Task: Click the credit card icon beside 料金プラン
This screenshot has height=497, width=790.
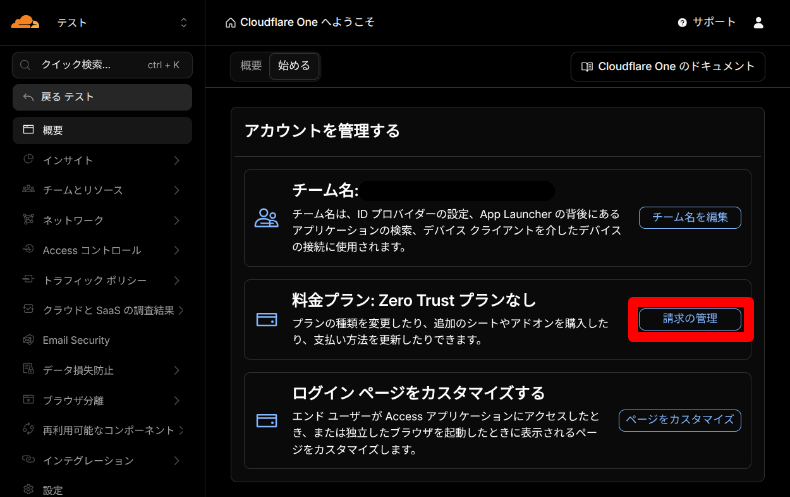Action: (x=267, y=319)
